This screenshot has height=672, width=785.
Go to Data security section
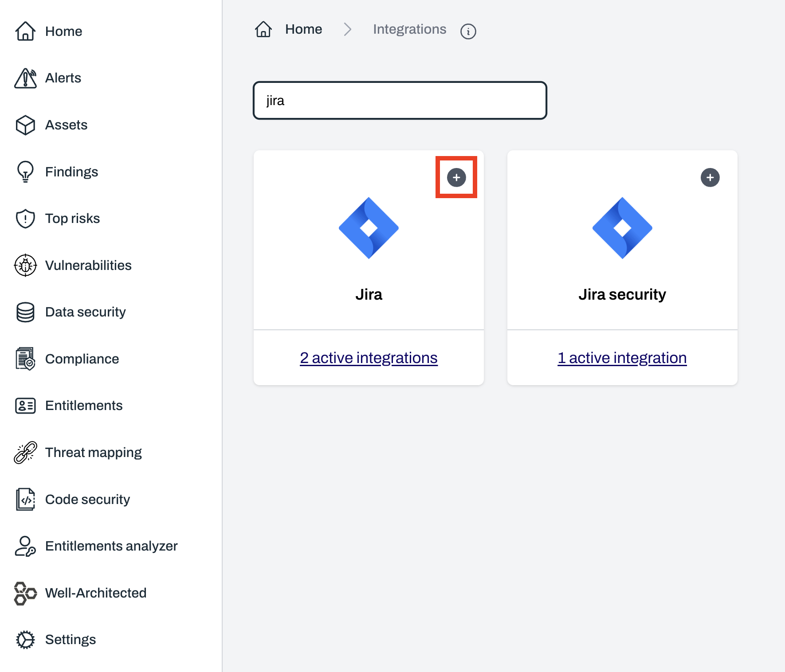(85, 312)
